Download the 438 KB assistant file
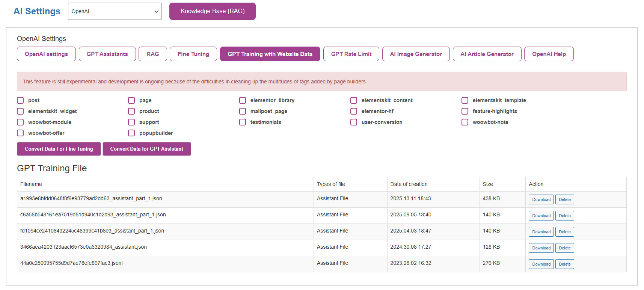Image resolution: width=644 pixels, height=290 pixels. coord(541,199)
